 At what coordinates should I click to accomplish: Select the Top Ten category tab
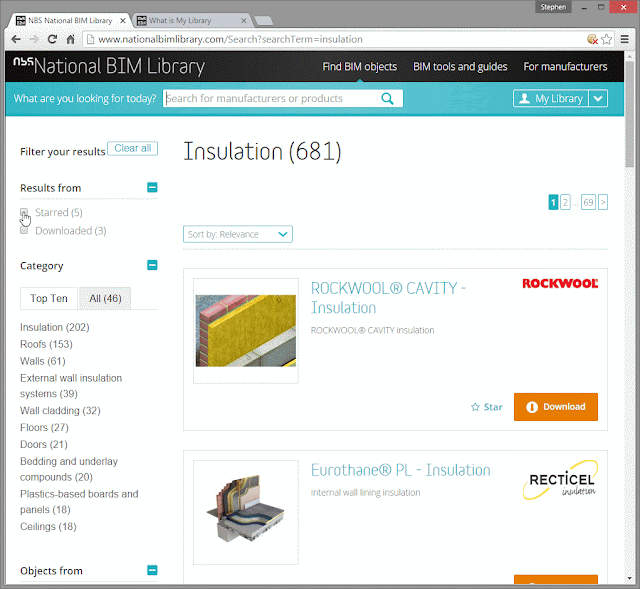tap(49, 298)
